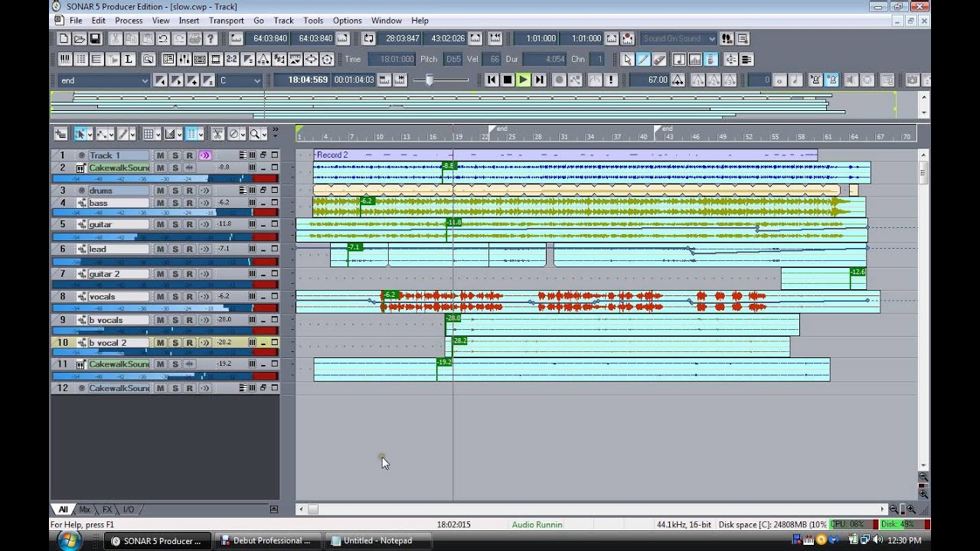Solo the guitar track
Screen dimensions: 980x551
[175, 224]
